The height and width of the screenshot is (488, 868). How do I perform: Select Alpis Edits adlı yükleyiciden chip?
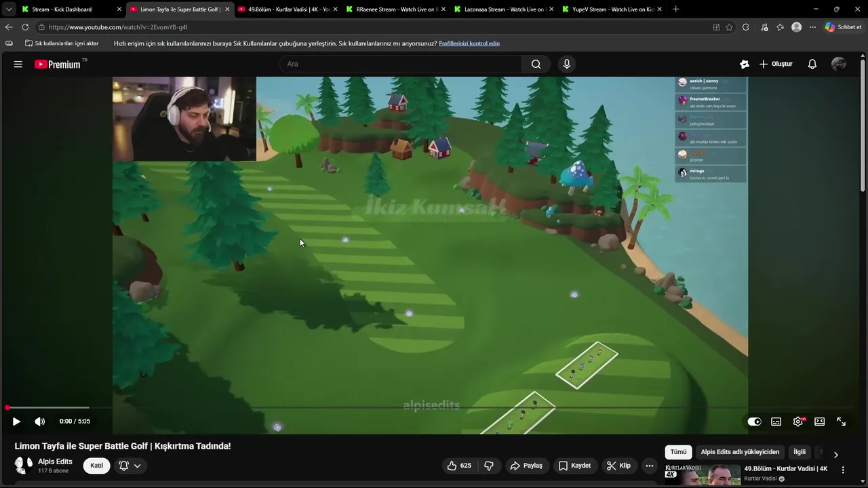[x=740, y=452]
